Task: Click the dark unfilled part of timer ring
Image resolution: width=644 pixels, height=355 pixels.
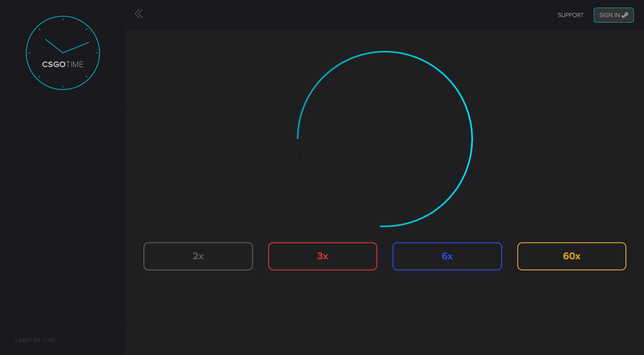Action: (x=323, y=201)
